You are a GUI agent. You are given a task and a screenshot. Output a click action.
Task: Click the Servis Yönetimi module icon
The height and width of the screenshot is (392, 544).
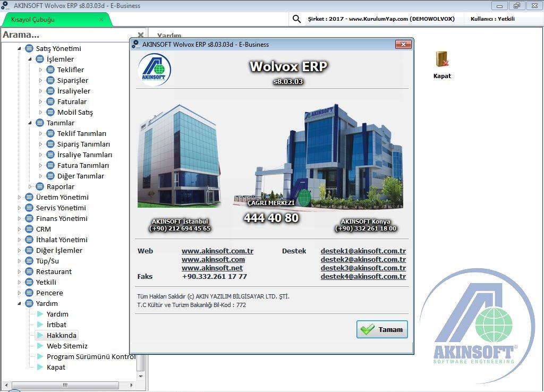point(29,208)
